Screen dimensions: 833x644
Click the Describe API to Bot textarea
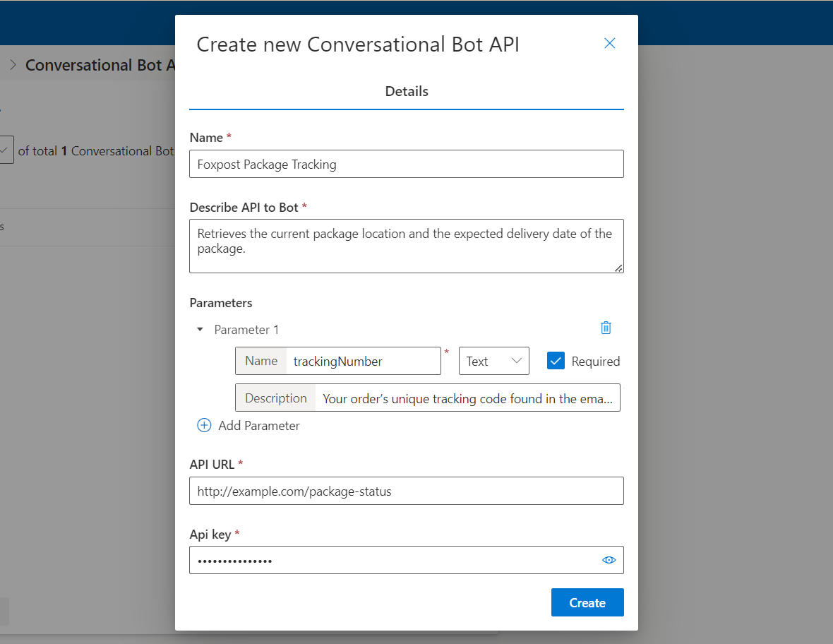pos(407,246)
